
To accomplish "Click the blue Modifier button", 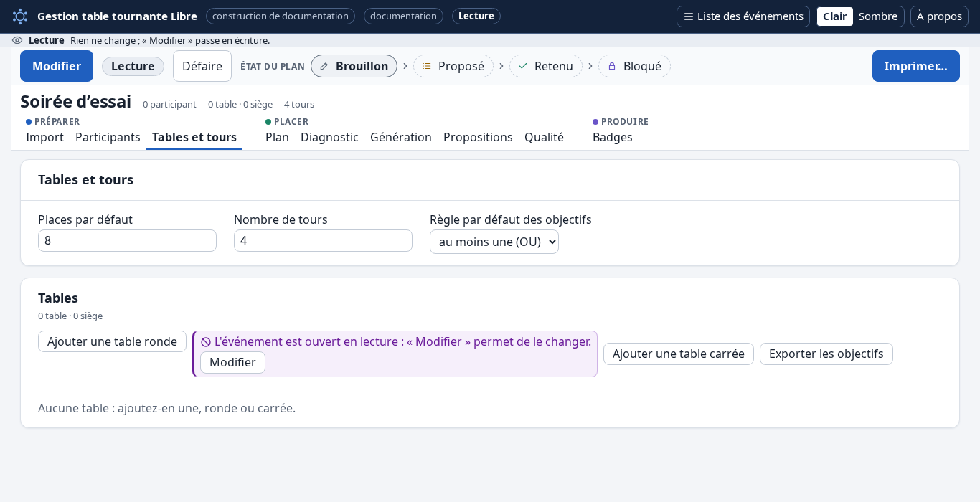I will (x=57, y=66).
